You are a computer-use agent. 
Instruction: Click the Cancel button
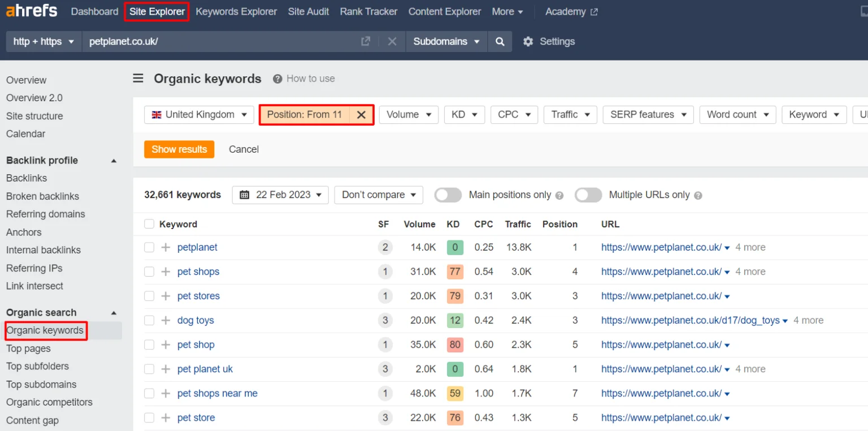point(244,149)
